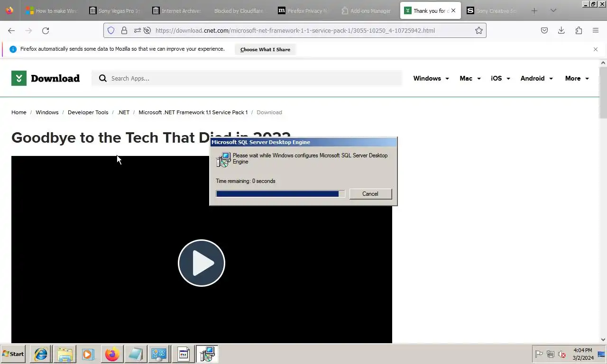Screen dimensions: 607x364
Task: Open Notepad from the taskbar
Action: click(x=136, y=354)
